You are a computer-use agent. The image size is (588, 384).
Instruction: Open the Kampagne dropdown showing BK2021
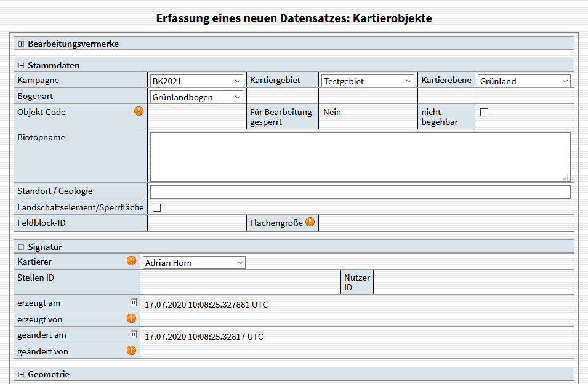[196, 81]
